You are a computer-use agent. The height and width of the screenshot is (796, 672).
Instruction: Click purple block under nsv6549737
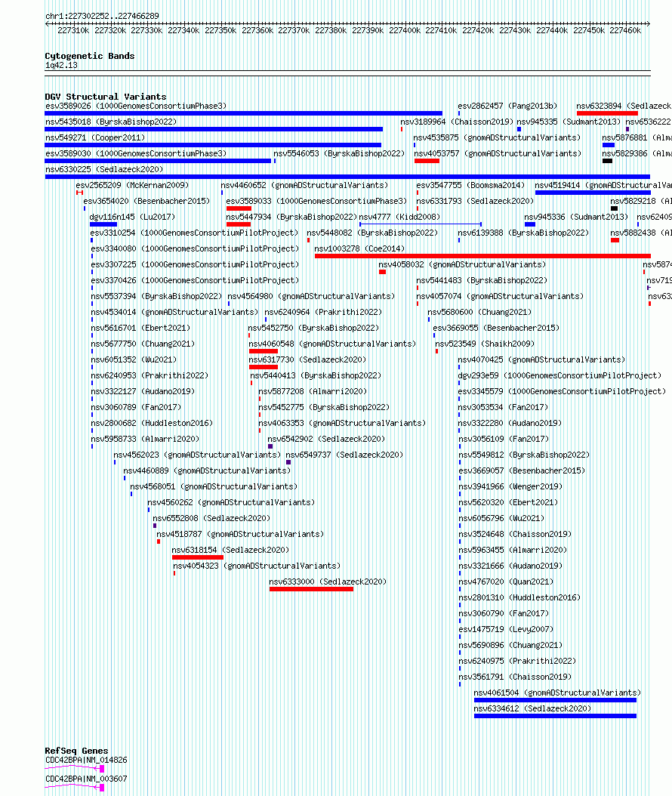(288, 462)
